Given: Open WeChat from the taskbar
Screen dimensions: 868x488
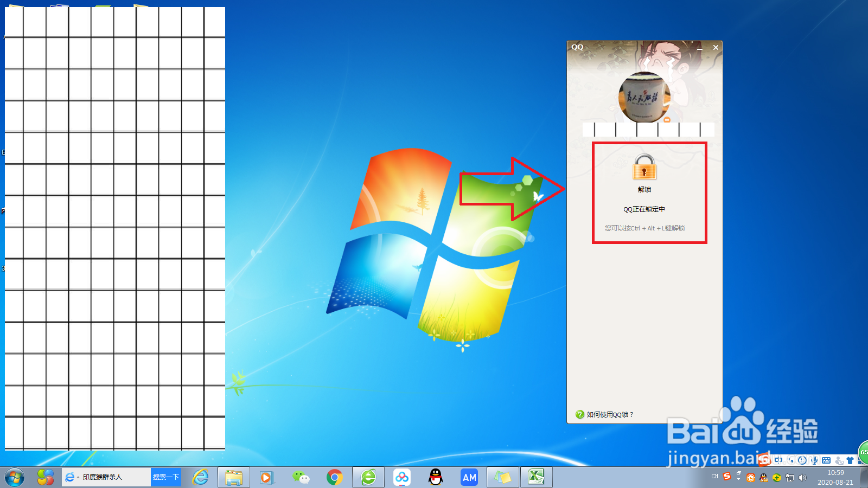Looking at the screenshot, I should point(301,477).
